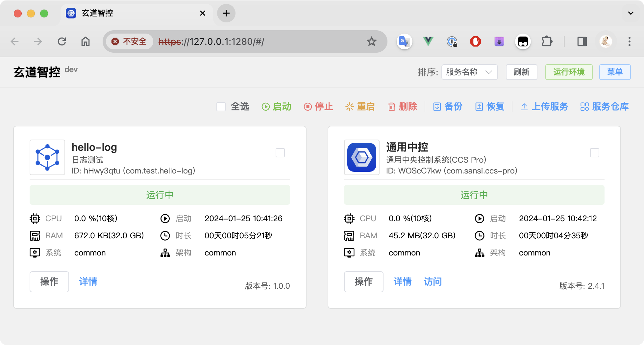
Task: Open the Tampermonkey extension icon
Action: point(523,41)
